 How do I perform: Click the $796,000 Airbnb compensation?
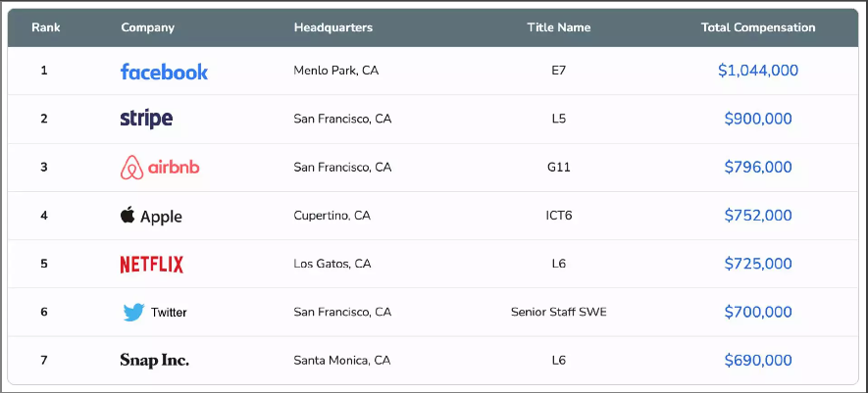(758, 167)
